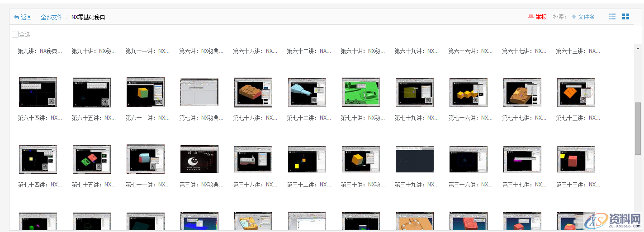Screen dimensions: 644x232
Task: Open the 第七十三讲 video thumbnail
Action: [x=576, y=92]
